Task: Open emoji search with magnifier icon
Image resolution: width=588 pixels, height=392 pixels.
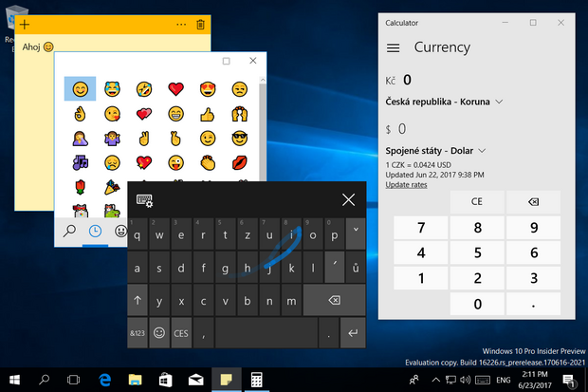Action: point(69,231)
